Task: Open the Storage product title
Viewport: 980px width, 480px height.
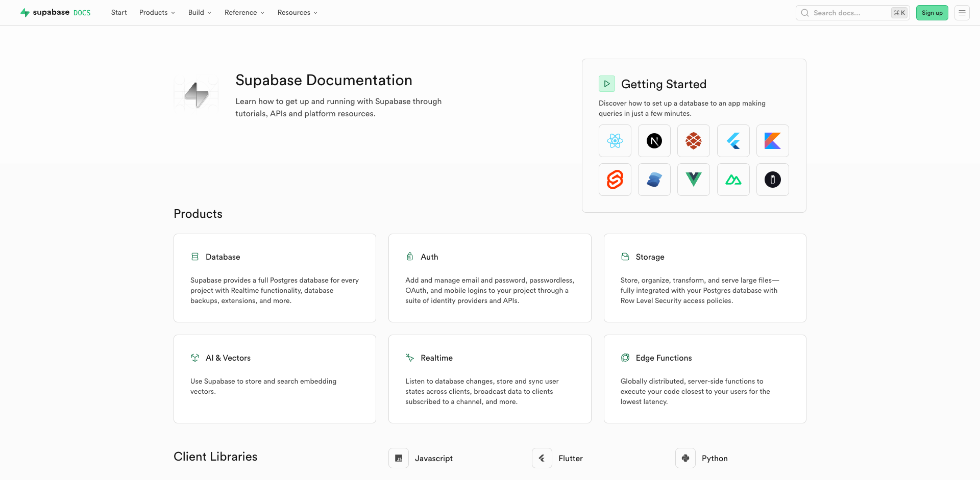Action: pyautogui.click(x=650, y=257)
